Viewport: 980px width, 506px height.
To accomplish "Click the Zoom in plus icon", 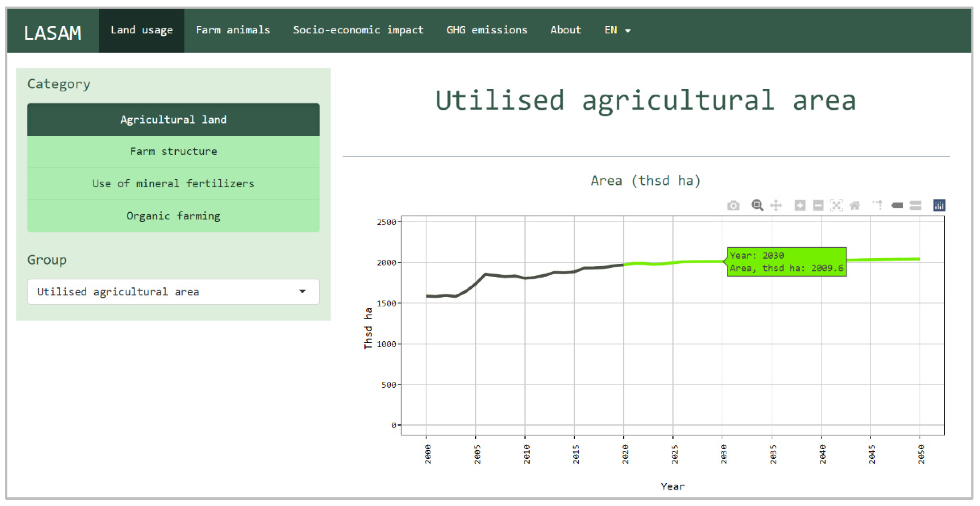I will tap(800, 205).
